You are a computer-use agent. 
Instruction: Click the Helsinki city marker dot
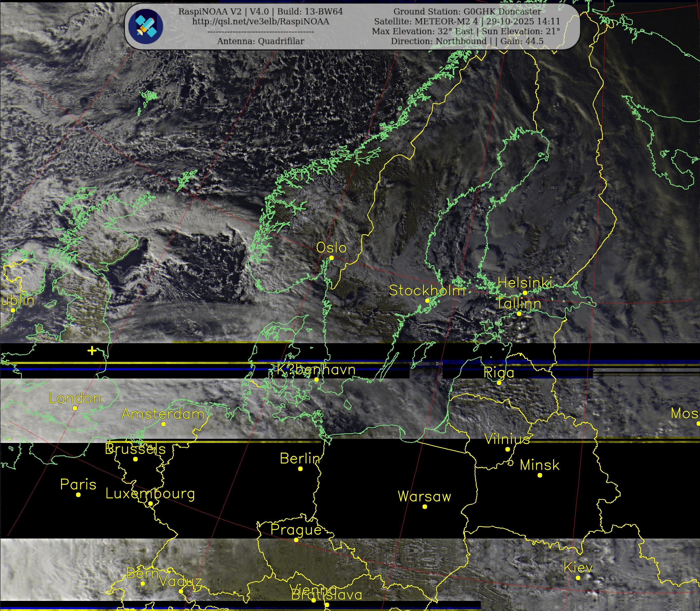click(x=525, y=293)
